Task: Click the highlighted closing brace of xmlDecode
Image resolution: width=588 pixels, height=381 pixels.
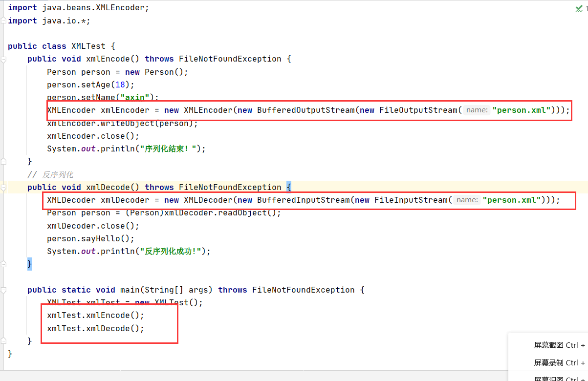Action: click(x=29, y=263)
